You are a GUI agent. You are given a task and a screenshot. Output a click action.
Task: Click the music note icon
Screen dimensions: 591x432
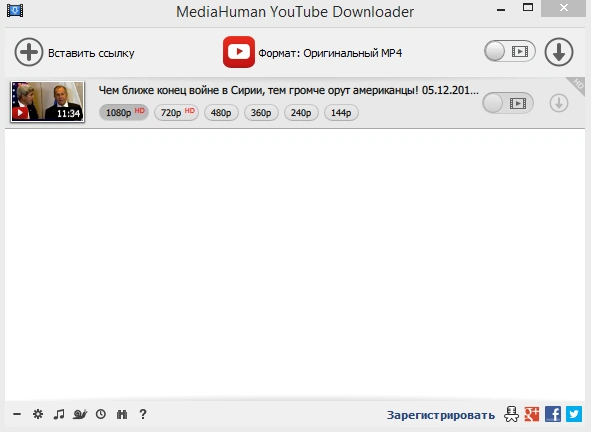[59, 414]
